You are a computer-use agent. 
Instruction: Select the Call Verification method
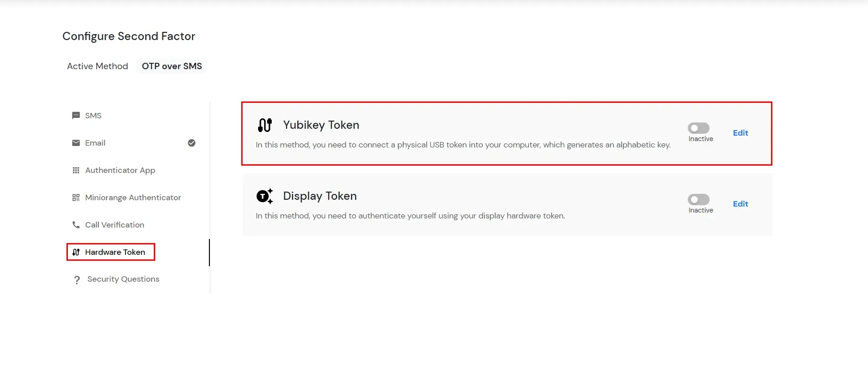point(114,224)
